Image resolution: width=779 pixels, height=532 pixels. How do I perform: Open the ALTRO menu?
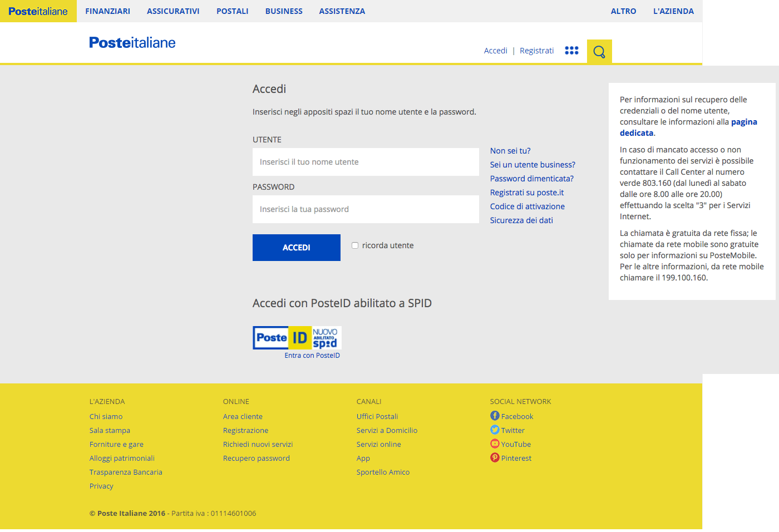click(624, 11)
